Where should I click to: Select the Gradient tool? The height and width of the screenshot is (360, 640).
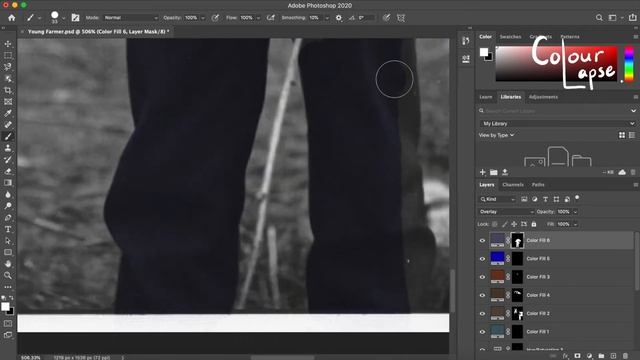coord(8,182)
